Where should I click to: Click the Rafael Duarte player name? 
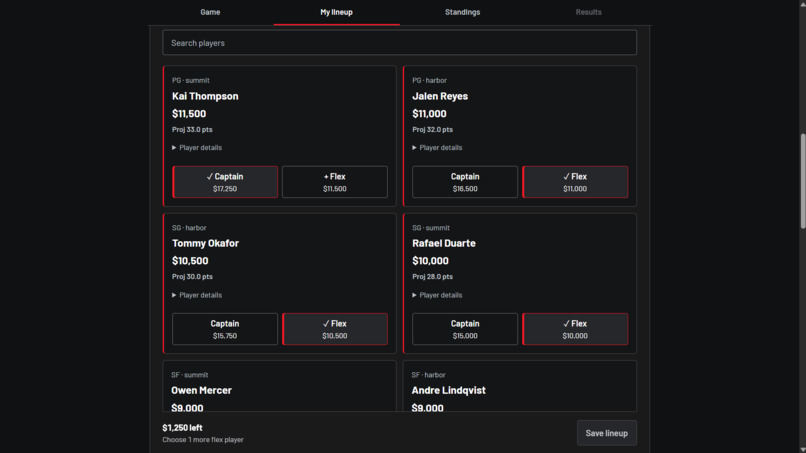(x=444, y=243)
